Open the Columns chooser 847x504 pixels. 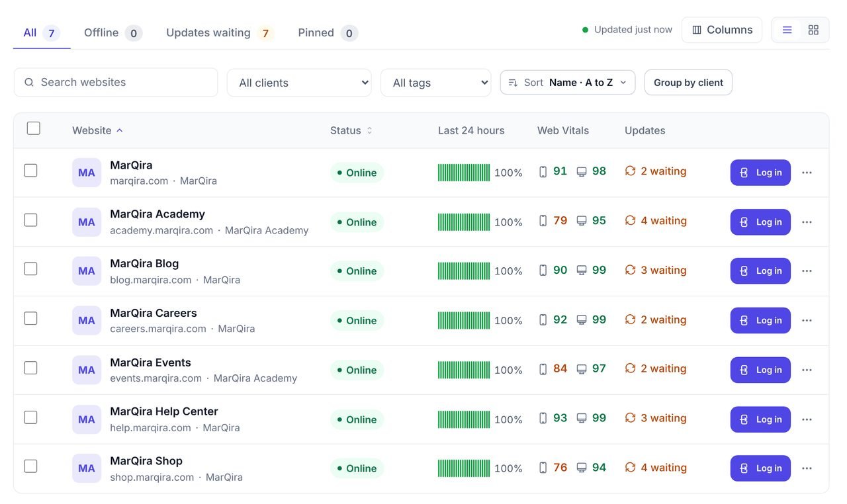[722, 30]
